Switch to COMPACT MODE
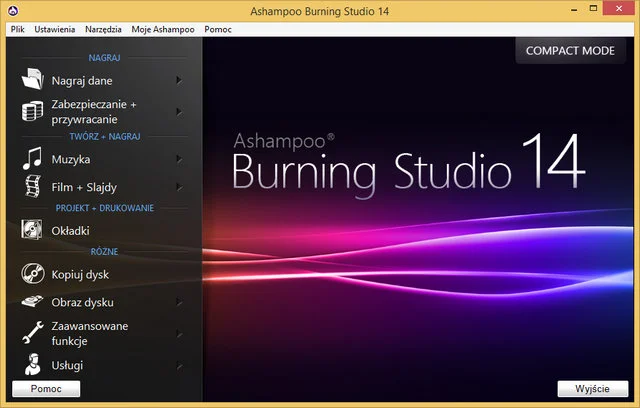This screenshot has width=640, height=408. pyautogui.click(x=570, y=51)
